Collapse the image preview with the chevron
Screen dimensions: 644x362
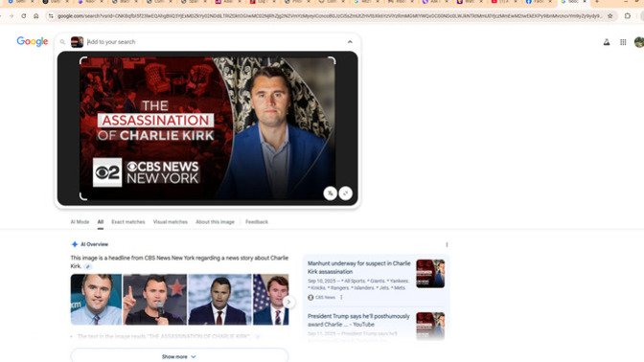350,42
